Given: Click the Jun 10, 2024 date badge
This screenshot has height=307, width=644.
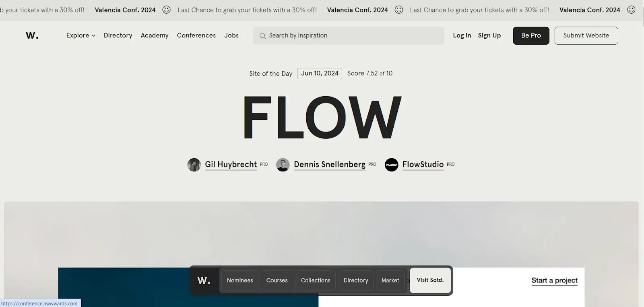Looking at the screenshot, I should pyautogui.click(x=320, y=73).
